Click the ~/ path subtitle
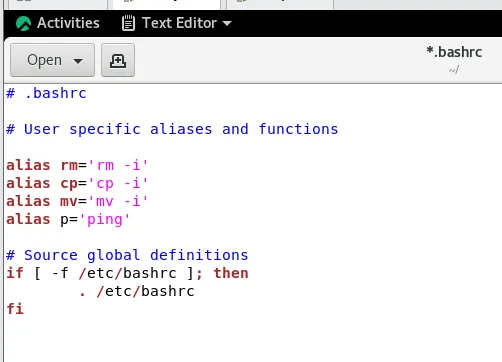Screen dimensions: 502x362 click(x=454, y=70)
